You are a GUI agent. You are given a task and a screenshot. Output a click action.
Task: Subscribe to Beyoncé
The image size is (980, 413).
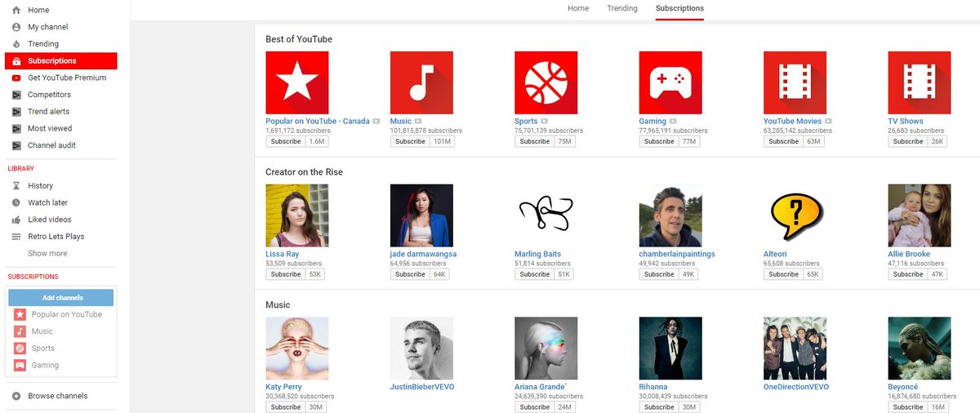(x=908, y=406)
